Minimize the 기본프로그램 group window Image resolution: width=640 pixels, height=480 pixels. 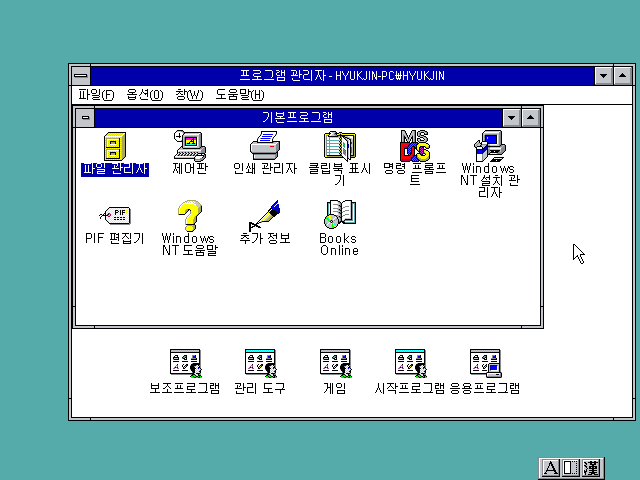[x=511, y=118]
